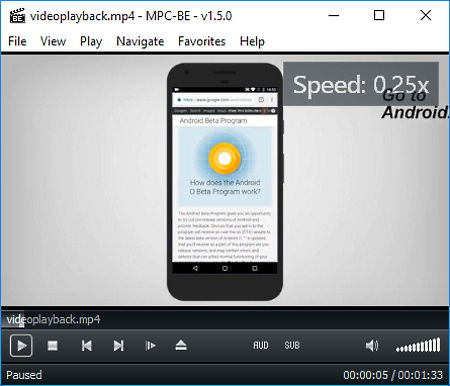This screenshot has height=386, width=450.
Task: Open the Help menu
Action: coord(252,41)
